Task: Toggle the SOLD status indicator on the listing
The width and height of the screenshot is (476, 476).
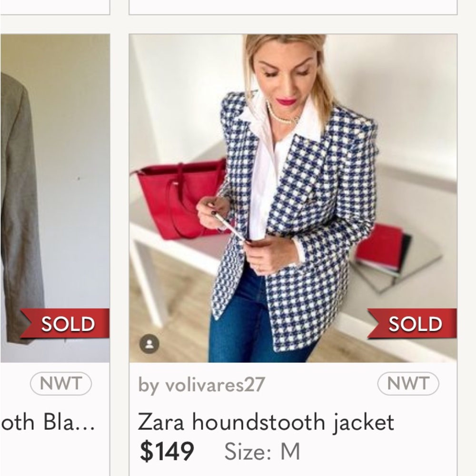Action: click(414, 324)
